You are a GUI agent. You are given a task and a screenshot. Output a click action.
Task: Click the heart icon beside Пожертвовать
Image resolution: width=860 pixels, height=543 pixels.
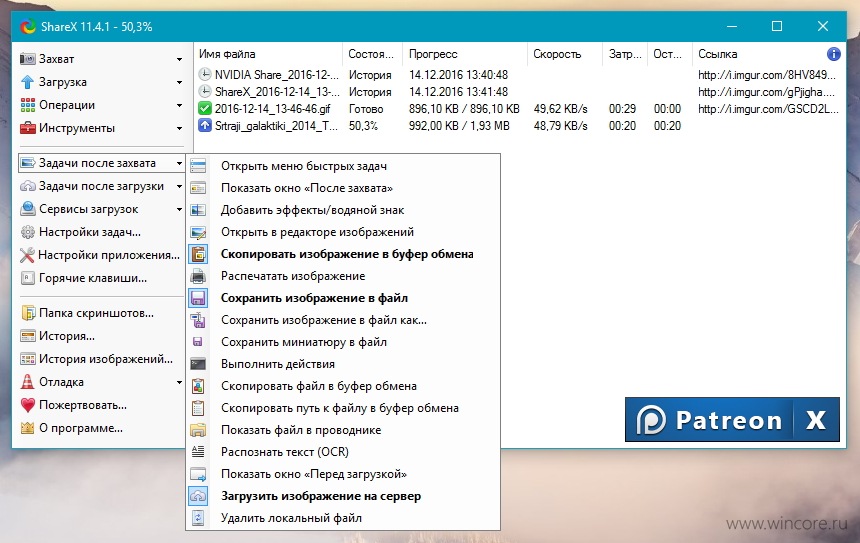pyautogui.click(x=27, y=405)
